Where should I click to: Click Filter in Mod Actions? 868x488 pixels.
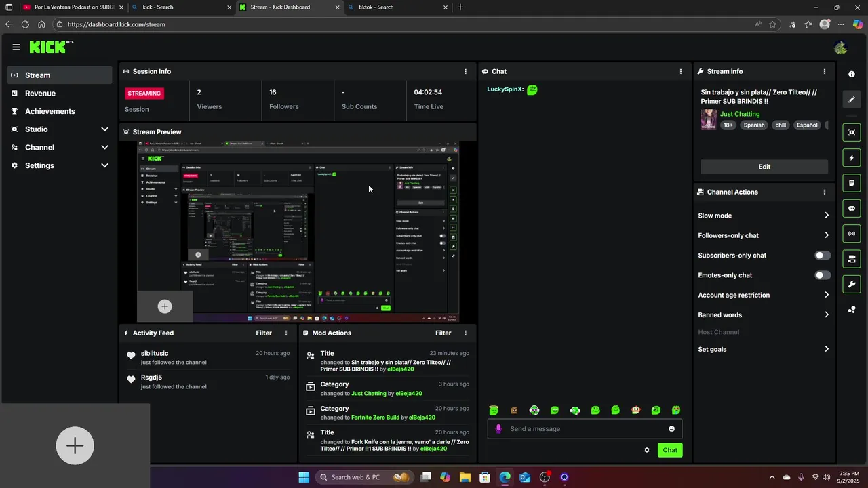click(443, 333)
